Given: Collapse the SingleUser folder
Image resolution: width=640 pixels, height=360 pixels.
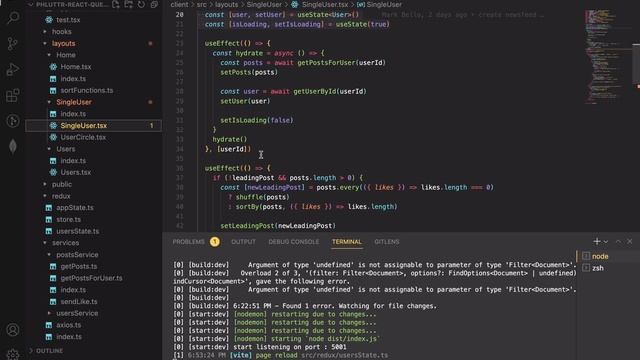Looking at the screenshot, I should click(x=74, y=102).
